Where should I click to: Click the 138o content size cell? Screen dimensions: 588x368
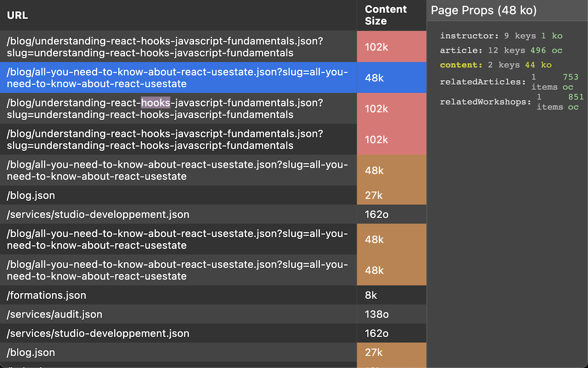(x=377, y=314)
